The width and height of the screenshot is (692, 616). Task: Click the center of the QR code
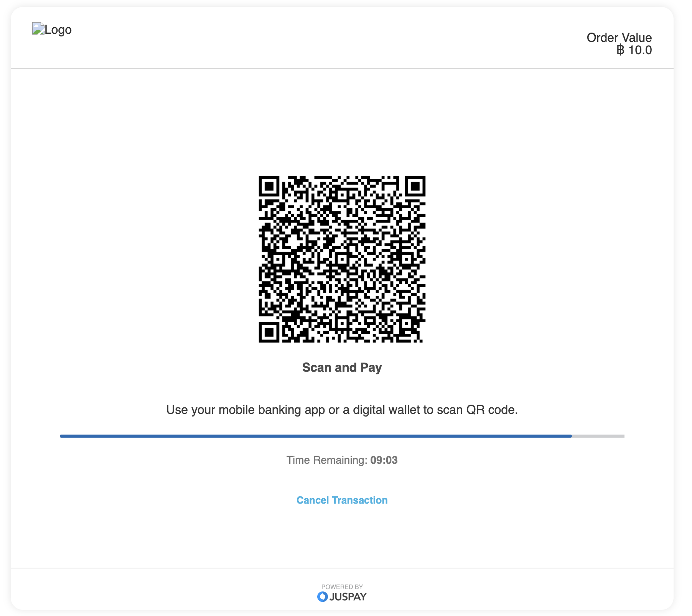coord(342,259)
